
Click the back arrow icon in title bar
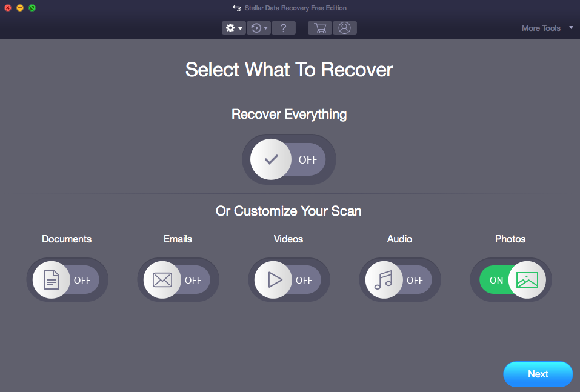coord(237,8)
